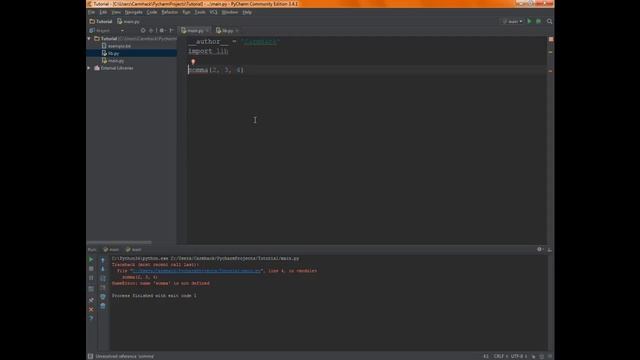Open the Edit menu
This screenshot has height=360, width=640.
pos(103,12)
